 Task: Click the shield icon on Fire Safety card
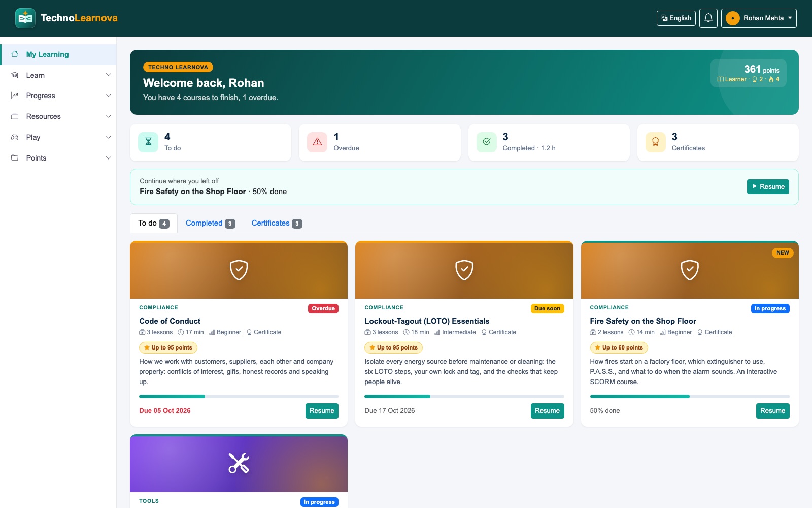[x=690, y=270]
